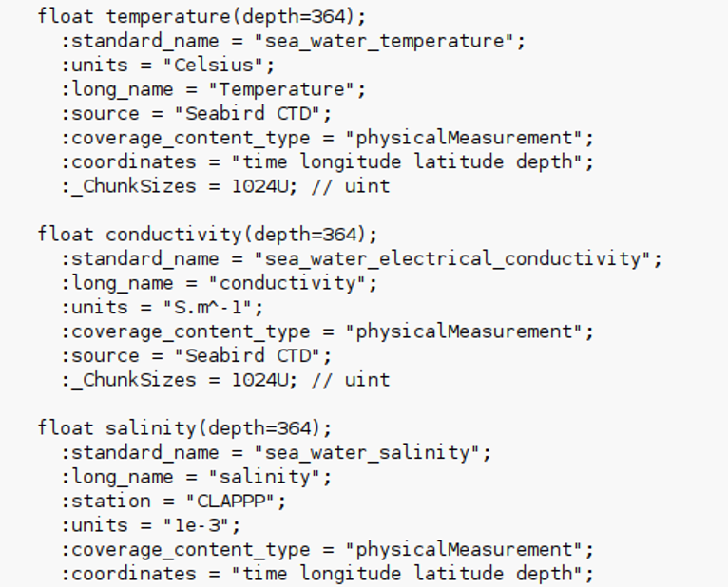Image resolution: width=728 pixels, height=587 pixels.
Task: Select the "sea_water_electrical_conductivity" standard name
Action: click(457, 258)
